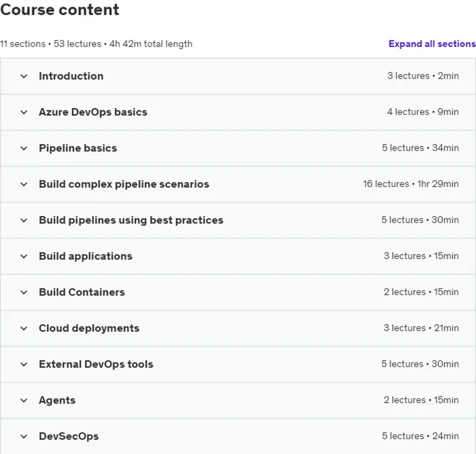Open the Build applications section title
The width and height of the screenshot is (476, 454).
pos(85,256)
